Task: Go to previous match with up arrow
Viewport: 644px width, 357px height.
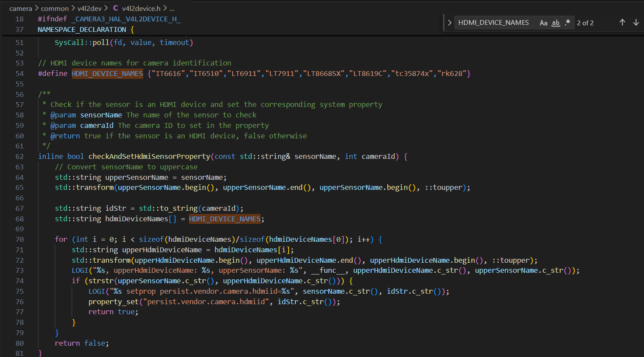Action: [x=622, y=23]
